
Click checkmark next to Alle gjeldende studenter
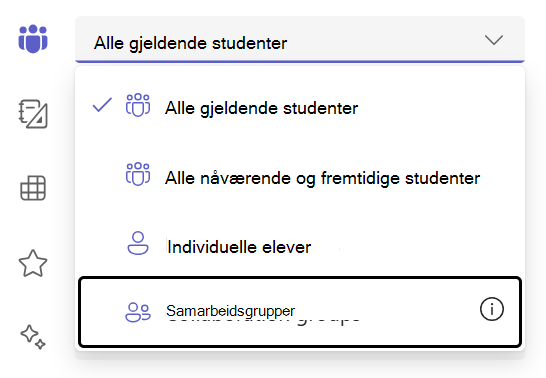click(x=102, y=105)
